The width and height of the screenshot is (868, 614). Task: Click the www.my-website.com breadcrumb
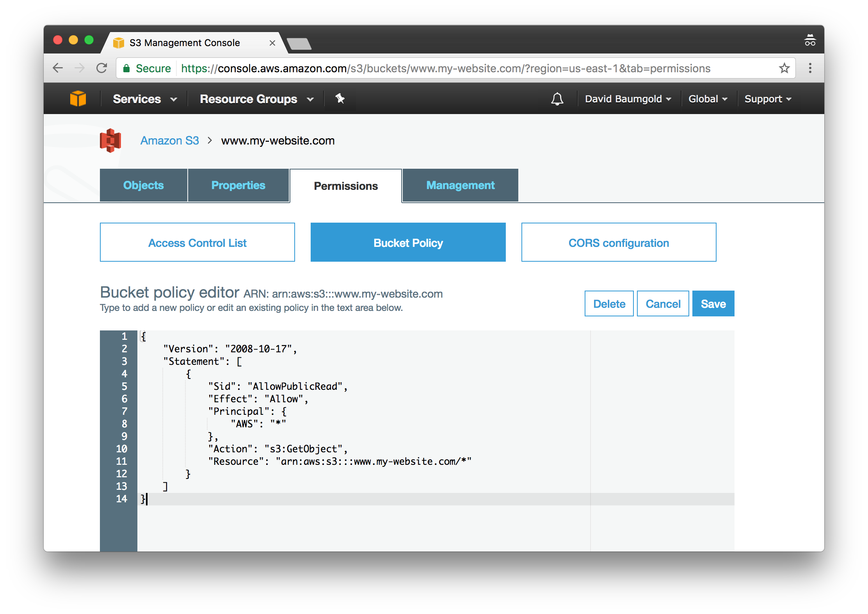pyautogui.click(x=278, y=141)
